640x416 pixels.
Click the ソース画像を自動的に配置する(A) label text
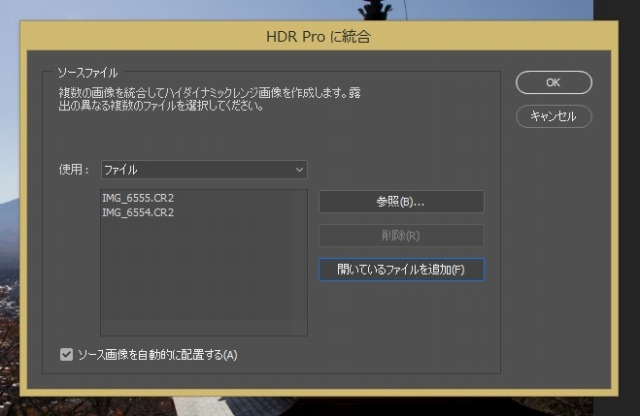157,354
